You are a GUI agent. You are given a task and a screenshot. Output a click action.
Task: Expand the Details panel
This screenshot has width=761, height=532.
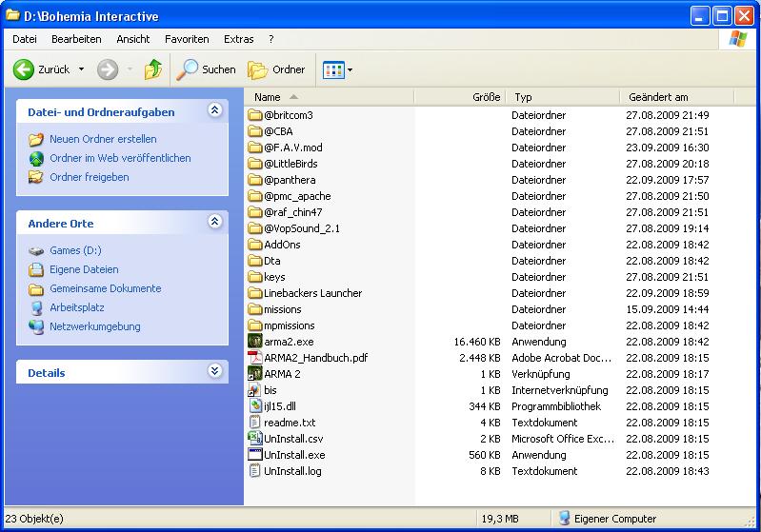[215, 371]
